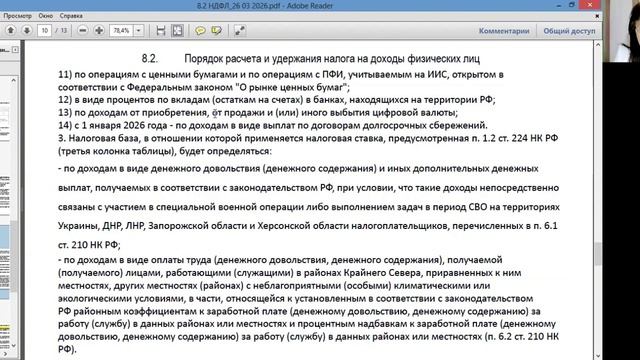This screenshot has width=640, height=360.
Task: Click the line starting '12) в виде процентов по вкладам'
Action: tap(276, 100)
